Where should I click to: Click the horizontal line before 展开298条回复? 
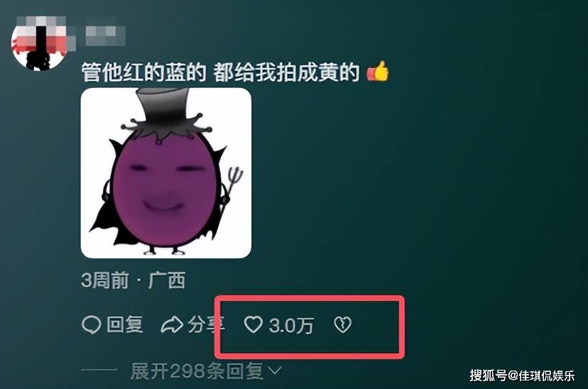[x=99, y=371]
